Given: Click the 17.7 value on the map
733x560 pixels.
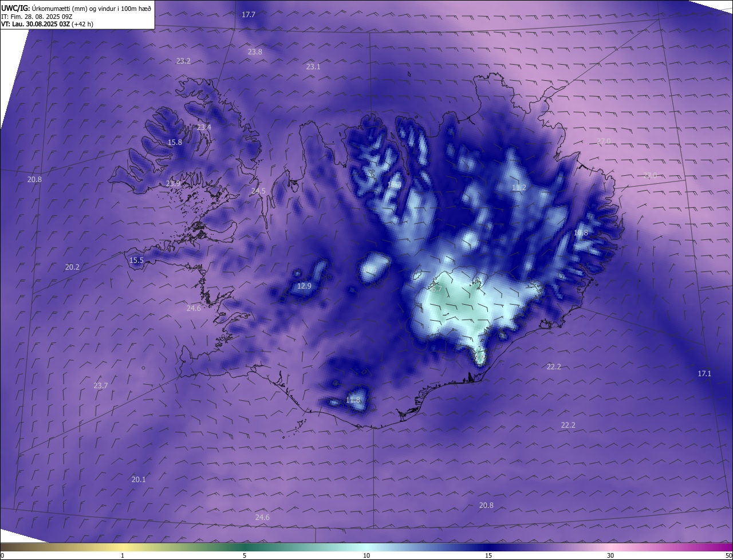Looking at the screenshot, I should [x=249, y=15].
